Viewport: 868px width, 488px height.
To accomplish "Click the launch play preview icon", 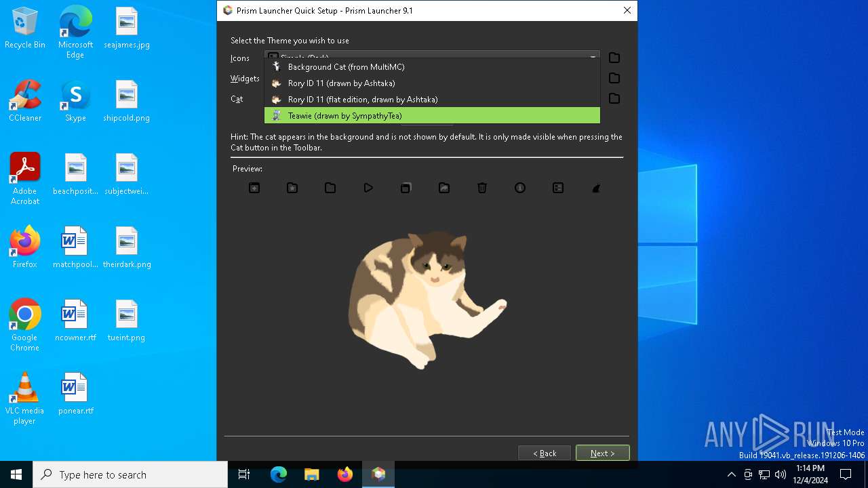I will click(368, 188).
